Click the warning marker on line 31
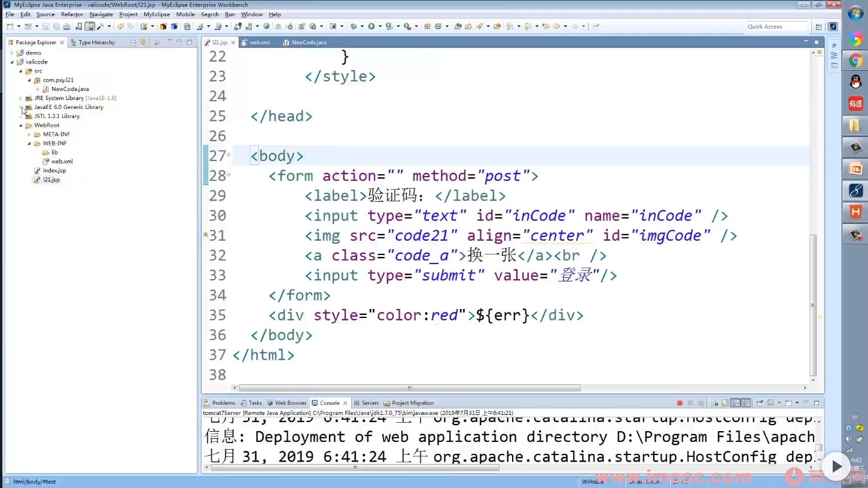Viewport: 868px width, 488px height. click(x=206, y=235)
